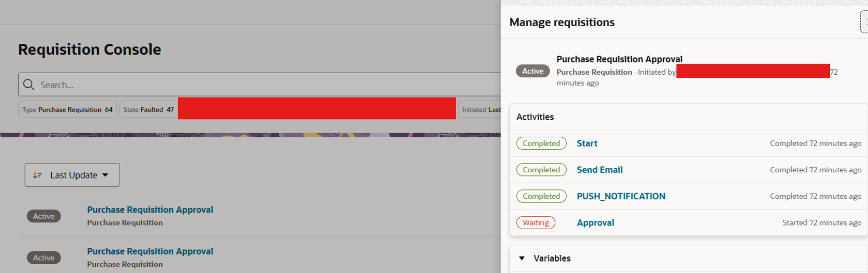Open the PUSH_NOTIFICATION activity

tap(621, 196)
